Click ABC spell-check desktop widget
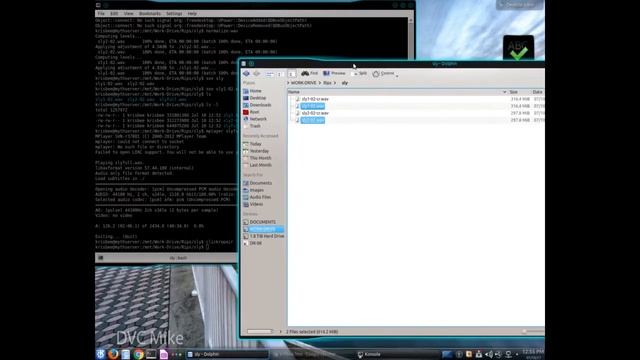The image size is (640, 360). (x=518, y=48)
